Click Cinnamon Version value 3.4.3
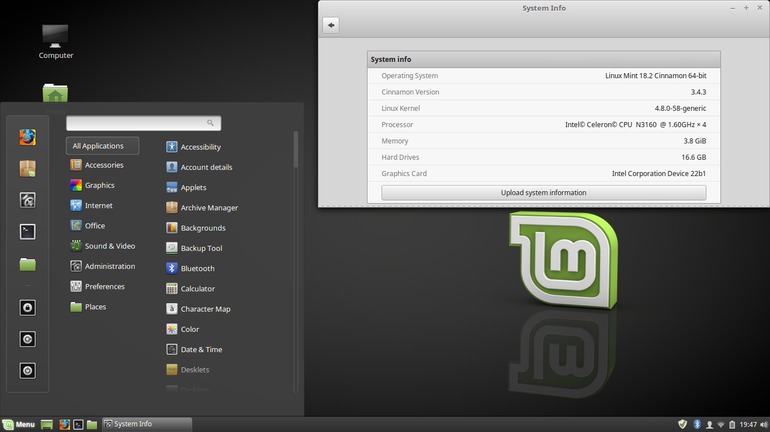This screenshot has width=770, height=432. (698, 92)
